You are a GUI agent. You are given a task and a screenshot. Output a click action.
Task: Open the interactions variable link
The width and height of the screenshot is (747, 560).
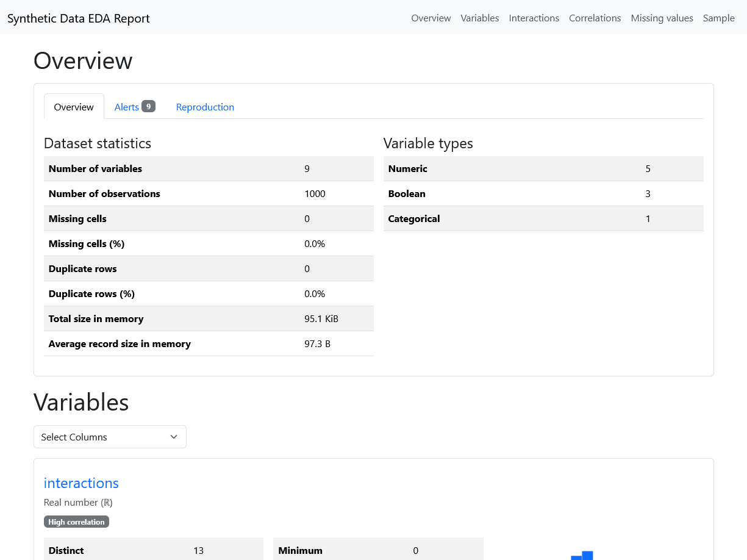click(x=81, y=483)
